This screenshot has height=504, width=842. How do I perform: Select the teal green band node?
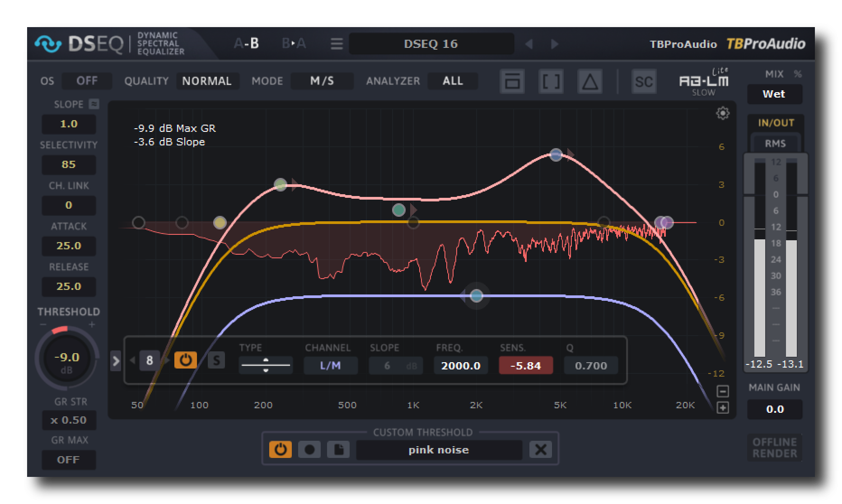click(398, 210)
